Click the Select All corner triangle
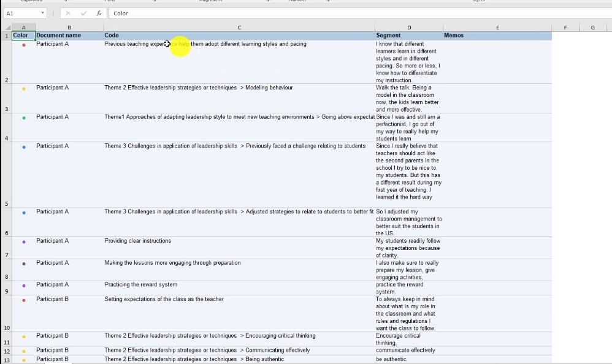612x364 pixels. tap(7, 28)
